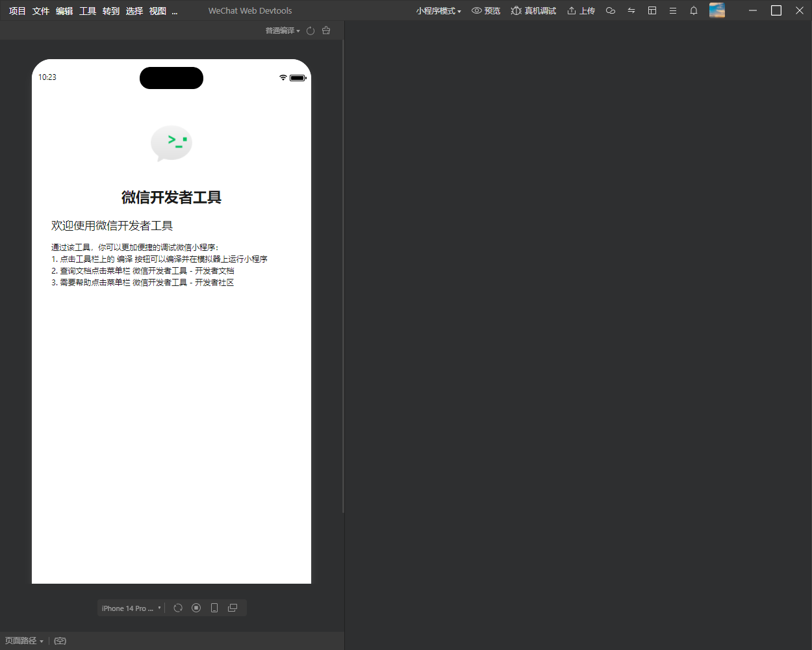Screen dimensions: 812x650
Task: Open the three-line details menu icon
Action: pos(673,11)
